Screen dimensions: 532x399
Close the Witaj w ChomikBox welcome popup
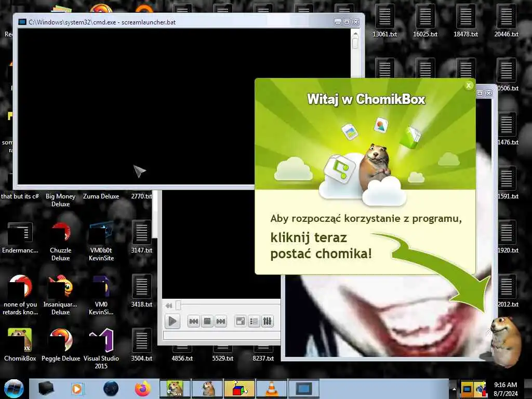(469, 86)
